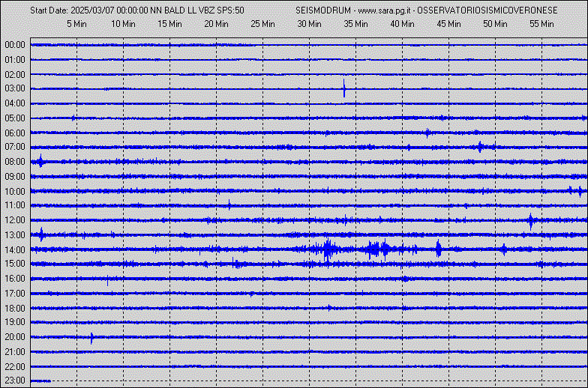
Task: Click the 25 Min column header
Action: pos(262,24)
